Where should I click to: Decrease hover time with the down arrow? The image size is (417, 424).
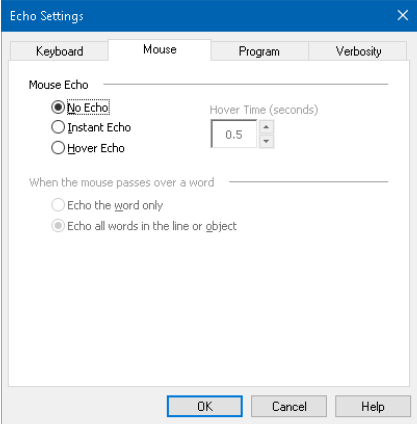pos(266,141)
